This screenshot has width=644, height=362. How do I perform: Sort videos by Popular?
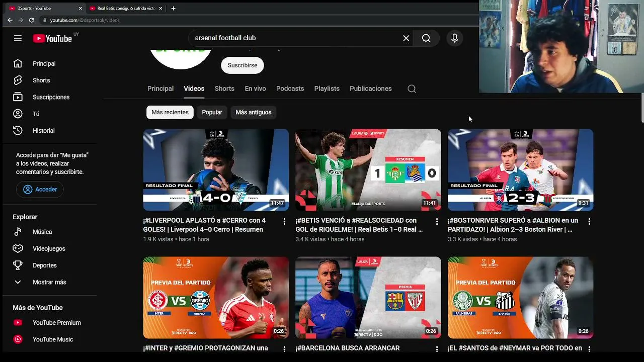point(212,112)
